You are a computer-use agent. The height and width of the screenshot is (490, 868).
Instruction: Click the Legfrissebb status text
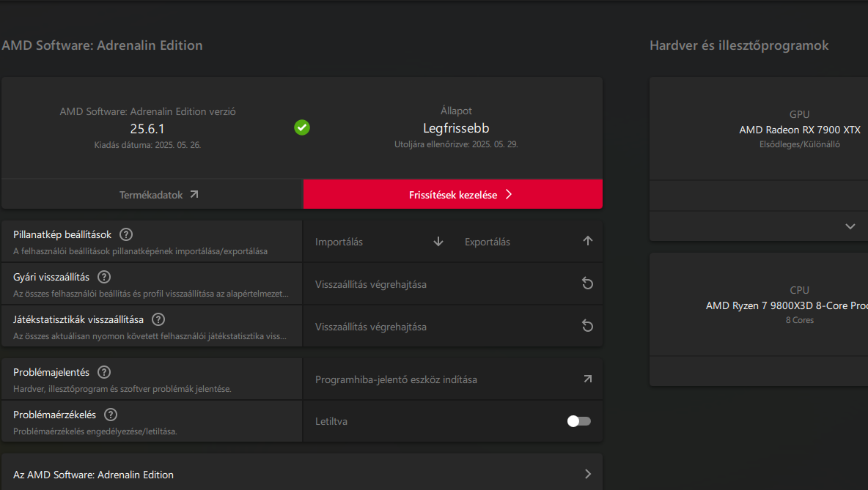(x=456, y=128)
